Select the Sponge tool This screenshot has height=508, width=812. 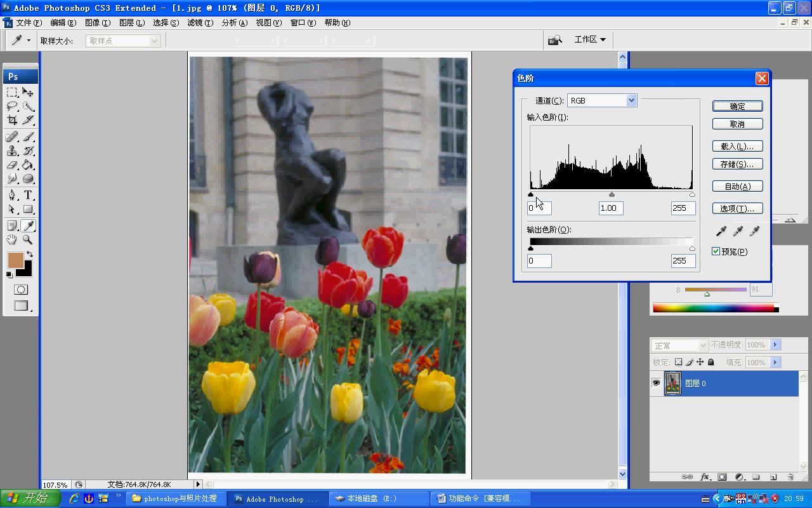28,178
